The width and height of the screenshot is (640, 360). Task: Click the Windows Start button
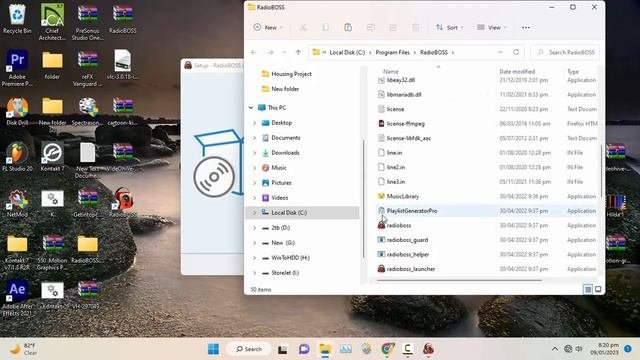(x=213, y=349)
